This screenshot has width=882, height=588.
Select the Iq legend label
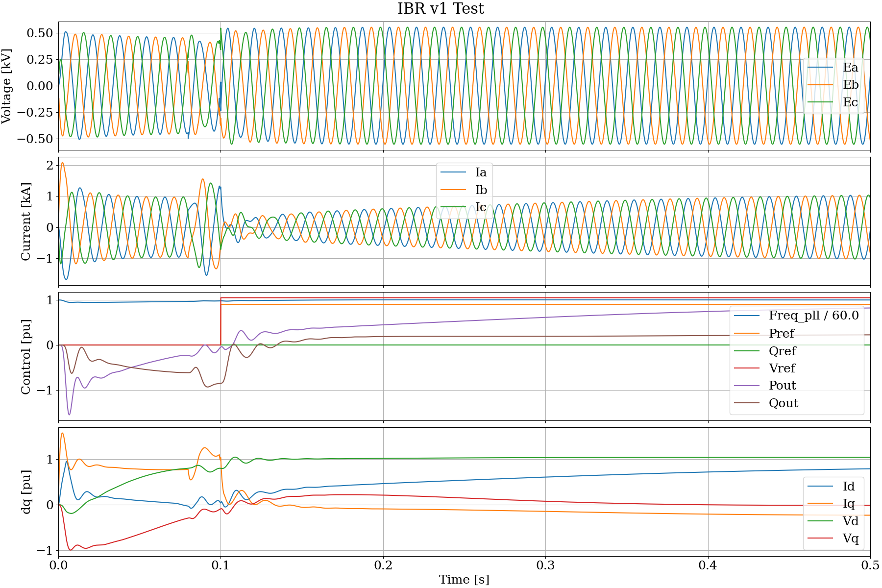tap(849, 504)
